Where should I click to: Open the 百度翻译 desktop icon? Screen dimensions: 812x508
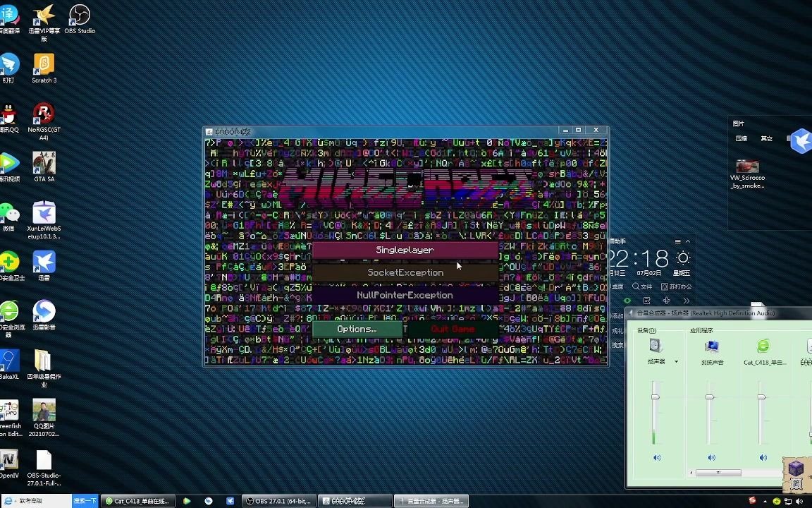[x=8, y=19]
